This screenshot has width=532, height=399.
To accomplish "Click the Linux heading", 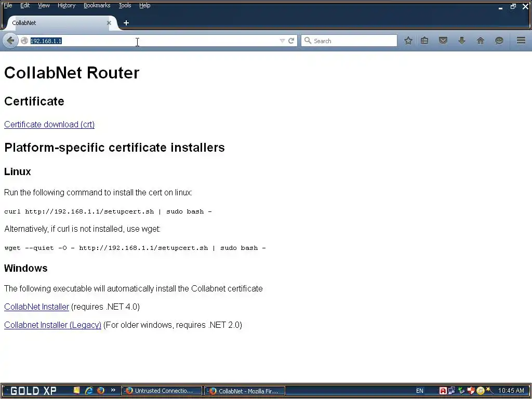I will click(x=17, y=171).
